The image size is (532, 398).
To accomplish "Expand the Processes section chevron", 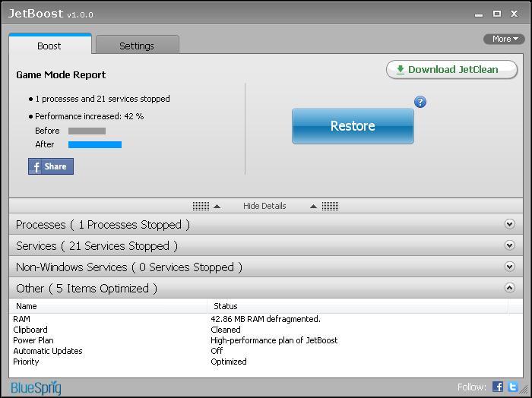I will click(x=509, y=224).
